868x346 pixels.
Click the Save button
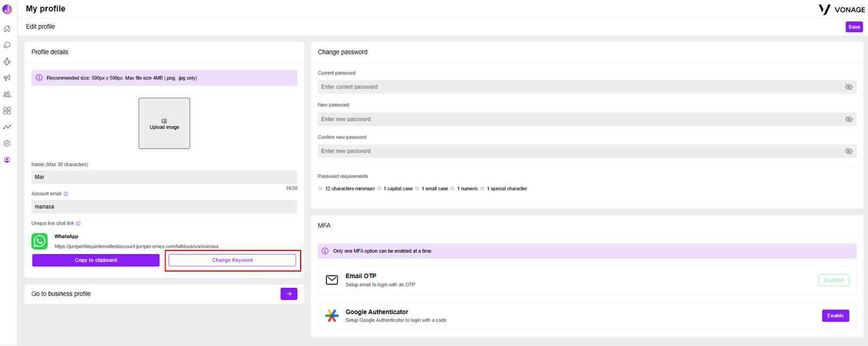coord(854,27)
